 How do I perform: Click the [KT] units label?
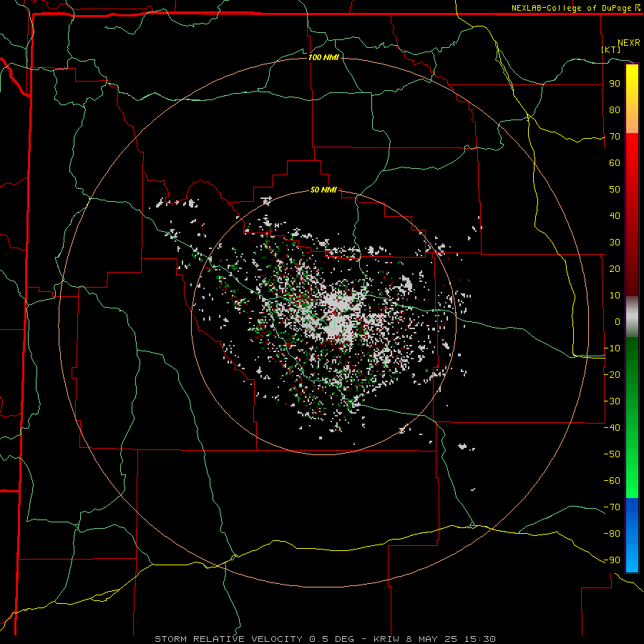(x=611, y=49)
